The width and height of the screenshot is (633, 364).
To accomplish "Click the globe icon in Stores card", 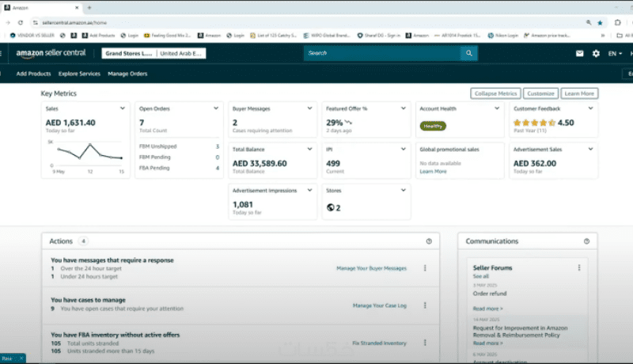I will 330,207.
